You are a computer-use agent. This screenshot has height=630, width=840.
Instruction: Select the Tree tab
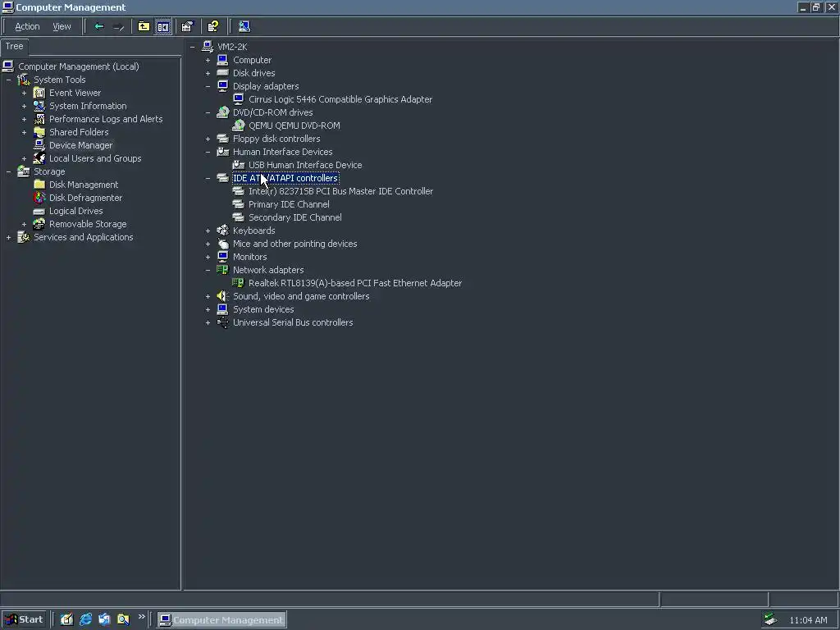point(15,47)
